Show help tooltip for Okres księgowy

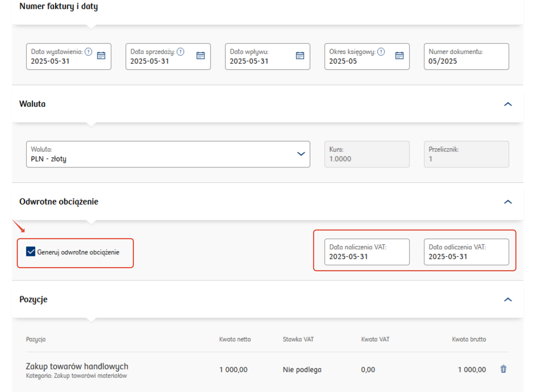click(x=381, y=52)
